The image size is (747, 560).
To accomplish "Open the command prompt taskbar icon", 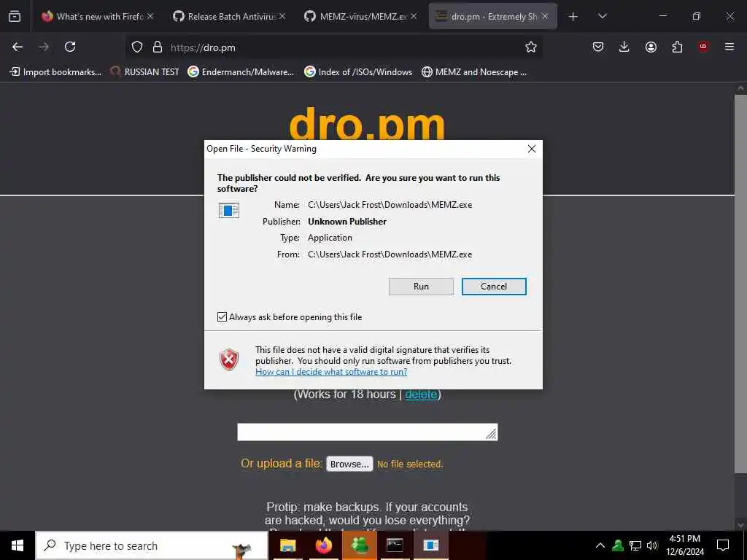I will point(395,545).
